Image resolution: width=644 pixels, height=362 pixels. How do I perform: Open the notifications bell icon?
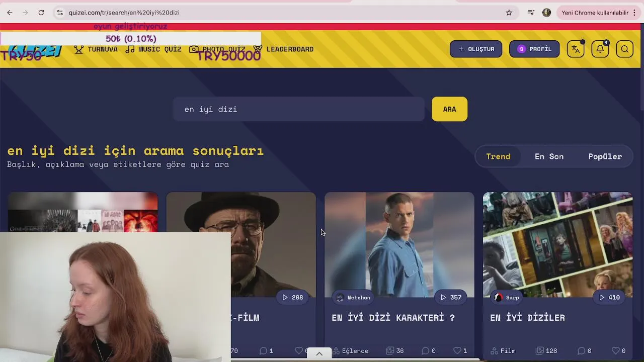600,49
